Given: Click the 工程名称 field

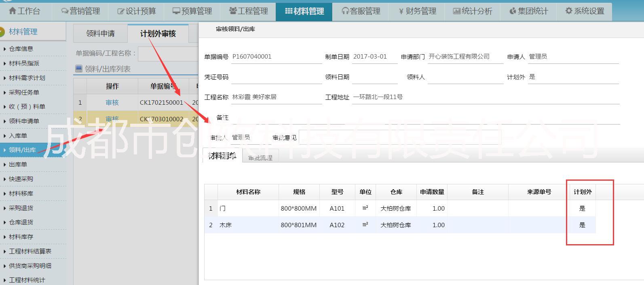Looking at the screenshot, I should tap(277, 97).
